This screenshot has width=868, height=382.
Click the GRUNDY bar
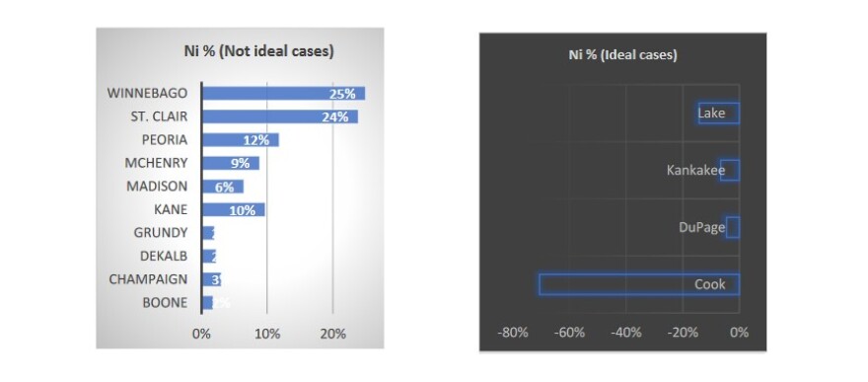coord(208,233)
